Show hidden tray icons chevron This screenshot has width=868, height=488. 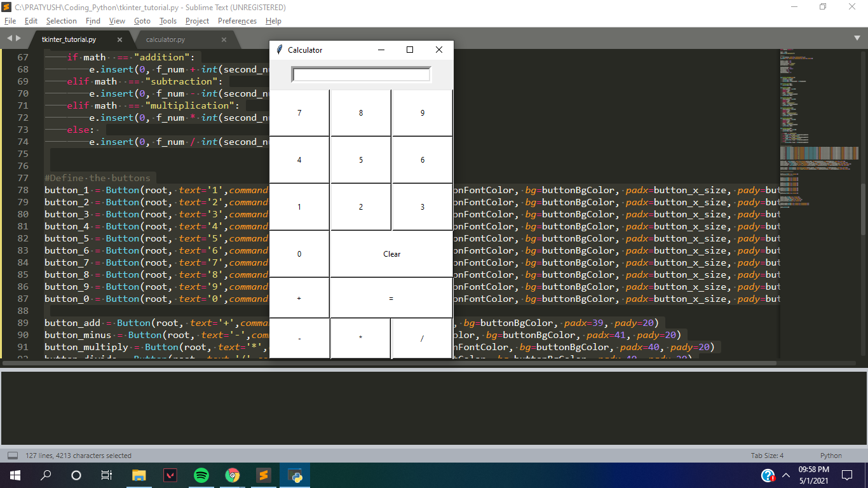(x=786, y=475)
